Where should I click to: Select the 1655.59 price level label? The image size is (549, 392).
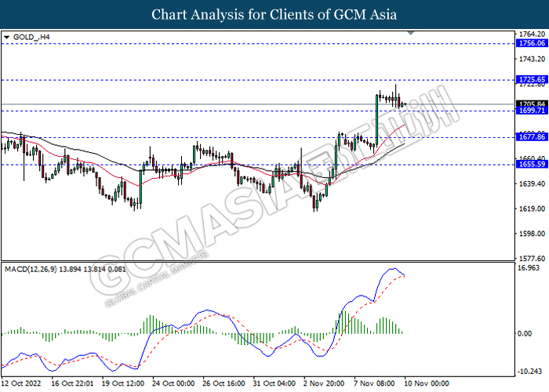532,164
